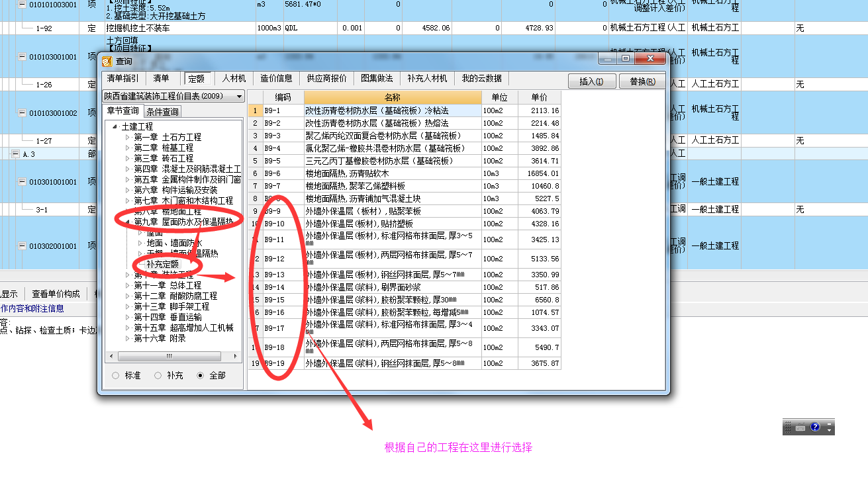The width and height of the screenshot is (868, 483).
Task: Click the query dialog title icon
Action: click(107, 61)
